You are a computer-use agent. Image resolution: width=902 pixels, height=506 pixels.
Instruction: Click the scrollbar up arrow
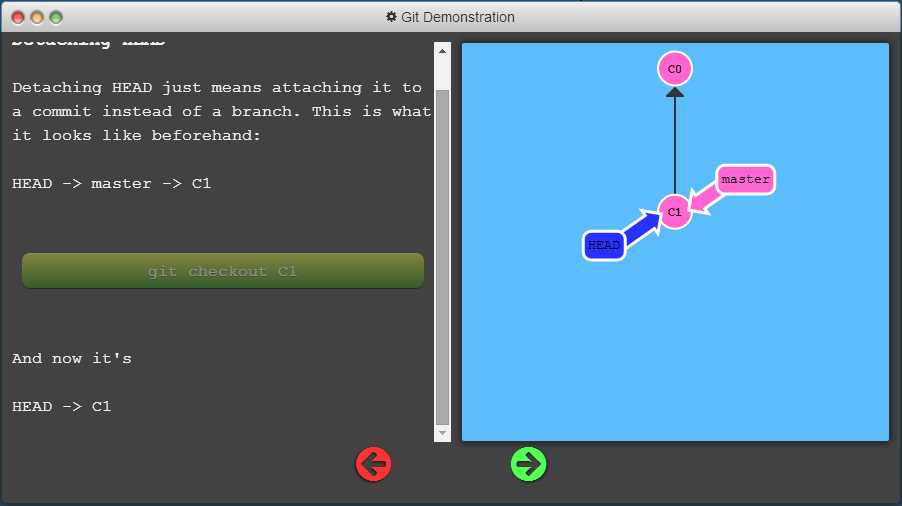click(442, 51)
